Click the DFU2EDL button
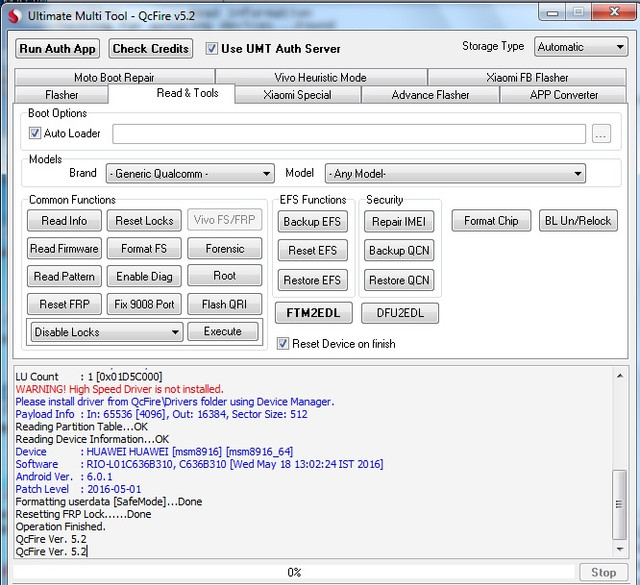The width and height of the screenshot is (640, 585). coord(400,313)
